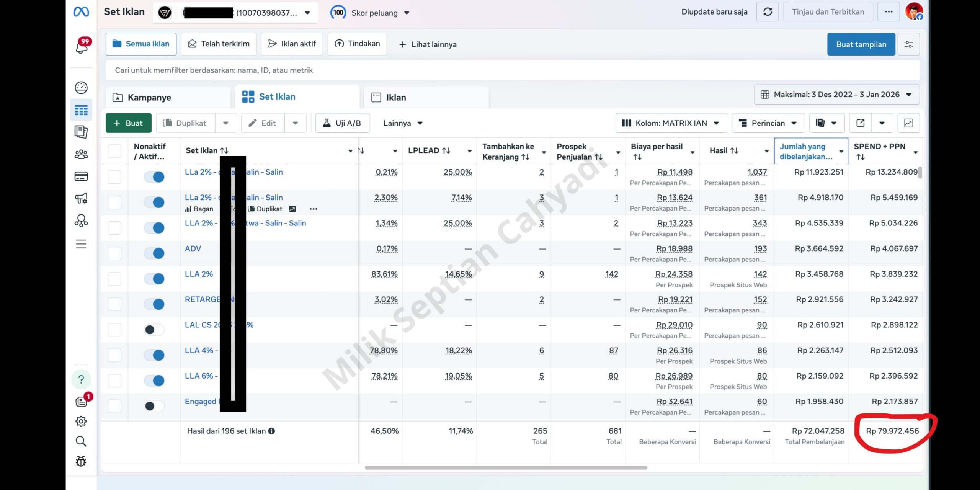980x490 pixels.
Task: Enable the Engaged ad set toggle
Action: click(x=154, y=406)
